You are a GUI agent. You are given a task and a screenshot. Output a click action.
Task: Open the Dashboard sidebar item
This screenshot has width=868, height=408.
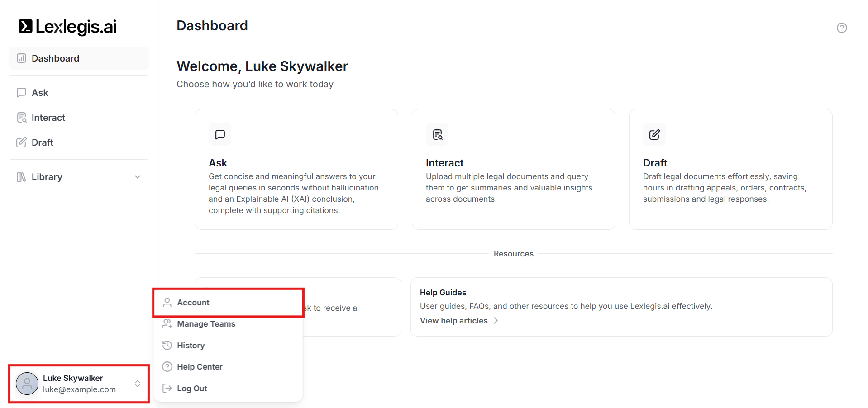[55, 58]
